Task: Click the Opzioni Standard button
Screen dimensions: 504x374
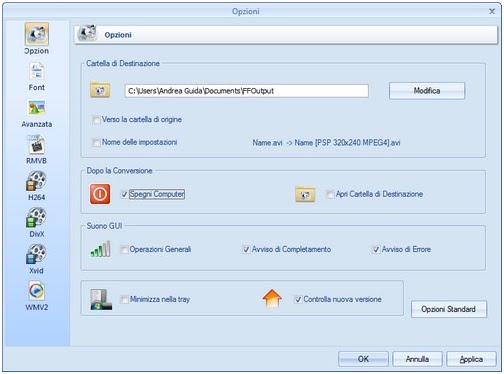Action: [449, 309]
